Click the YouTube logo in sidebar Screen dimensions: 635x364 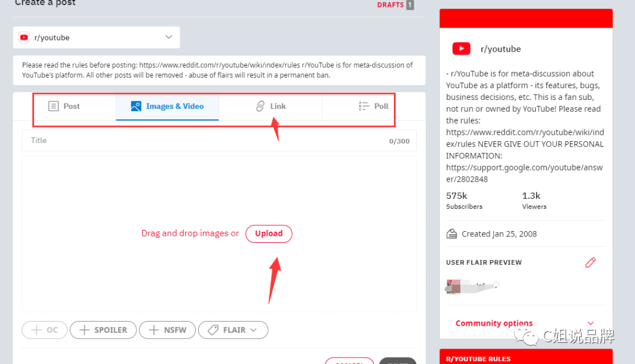462,49
